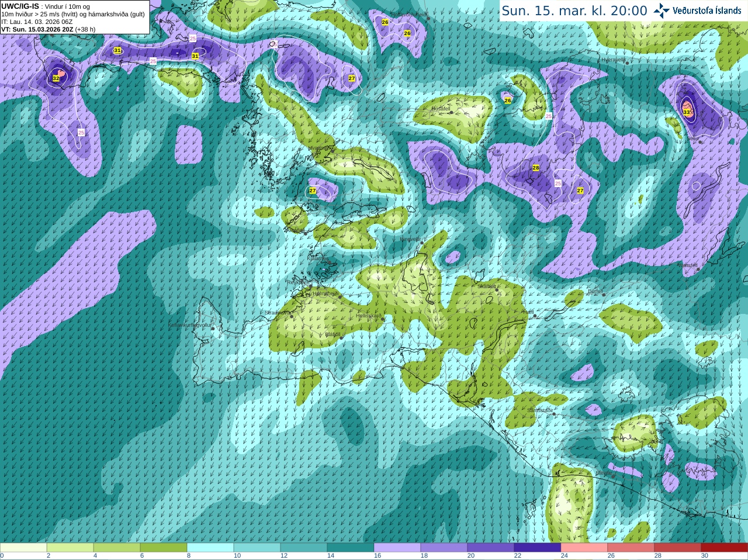This screenshot has width=748, height=560.
Task: Click the legend scale number 30
Action: 705,556
